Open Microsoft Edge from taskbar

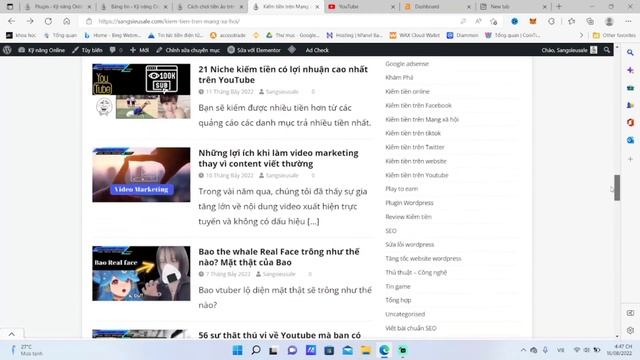click(384, 350)
